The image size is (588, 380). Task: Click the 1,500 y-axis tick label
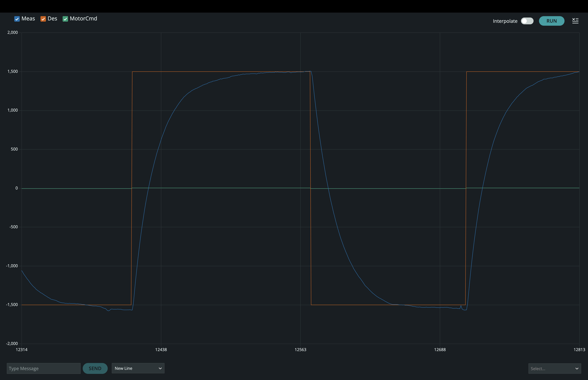pos(13,71)
